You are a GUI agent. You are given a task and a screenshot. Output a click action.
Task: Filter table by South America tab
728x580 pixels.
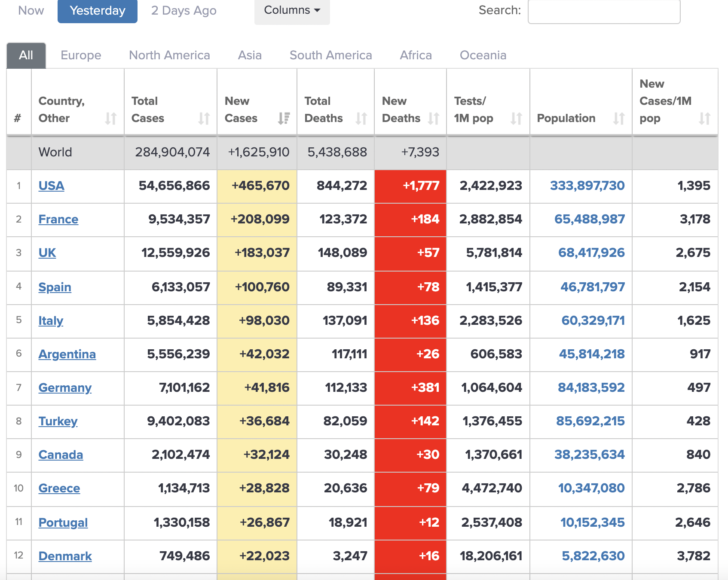tap(330, 55)
